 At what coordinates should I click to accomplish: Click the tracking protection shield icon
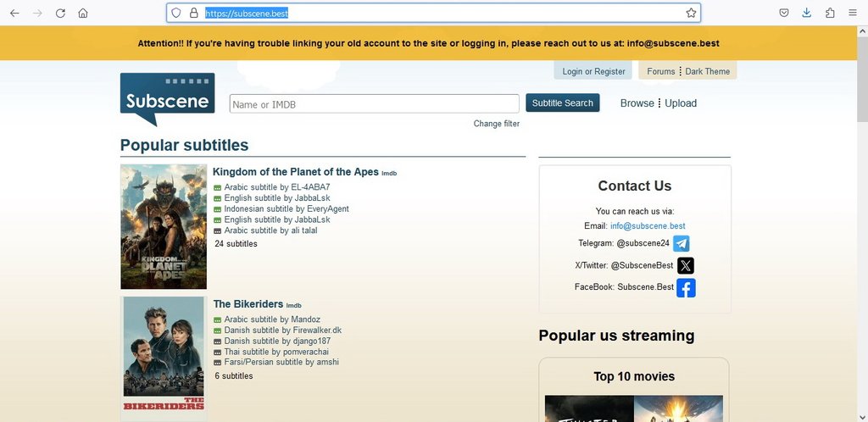tap(176, 13)
